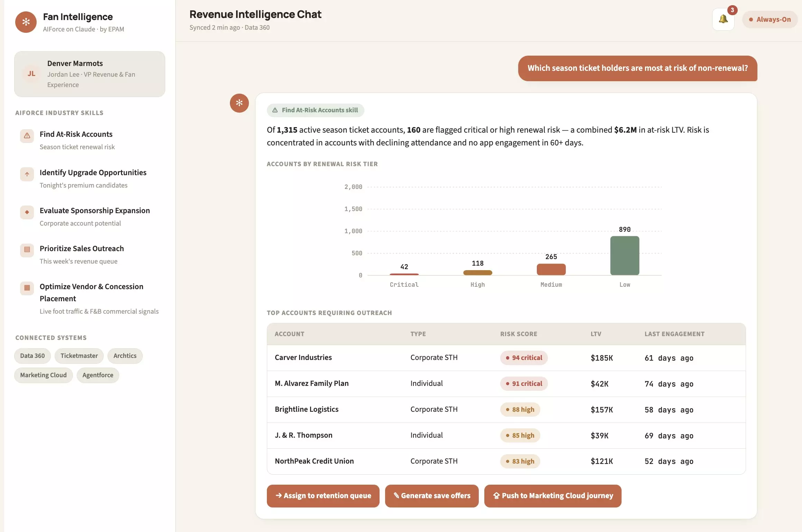Image resolution: width=802 pixels, height=532 pixels.
Task: Open the notifications bell icon
Action: click(x=723, y=19)
